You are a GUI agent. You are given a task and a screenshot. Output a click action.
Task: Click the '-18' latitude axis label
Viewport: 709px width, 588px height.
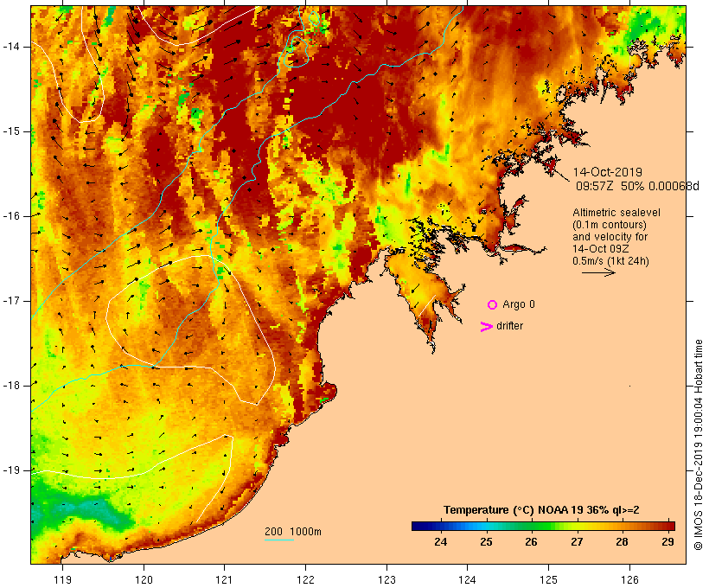point(11,386)
